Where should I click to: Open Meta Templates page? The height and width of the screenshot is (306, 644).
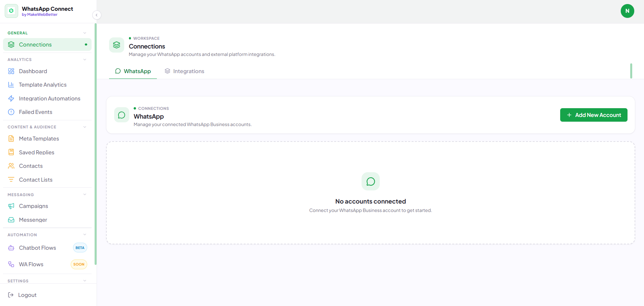[47, 139]
